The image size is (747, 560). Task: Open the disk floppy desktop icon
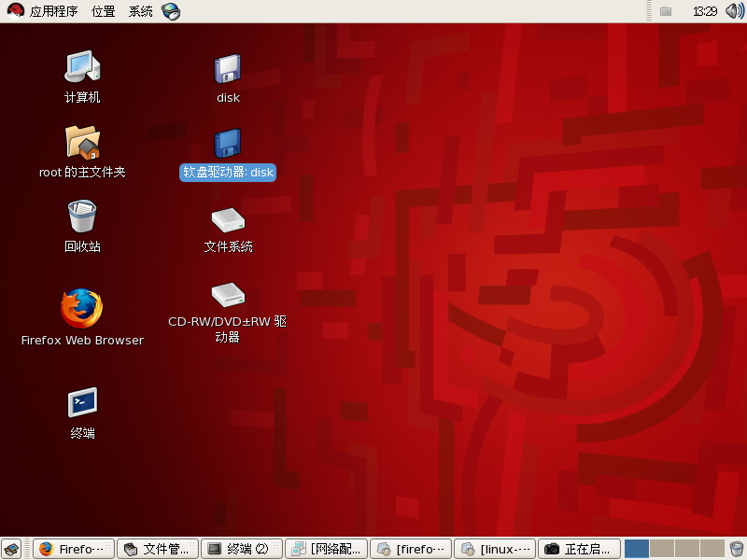[227, 65]
